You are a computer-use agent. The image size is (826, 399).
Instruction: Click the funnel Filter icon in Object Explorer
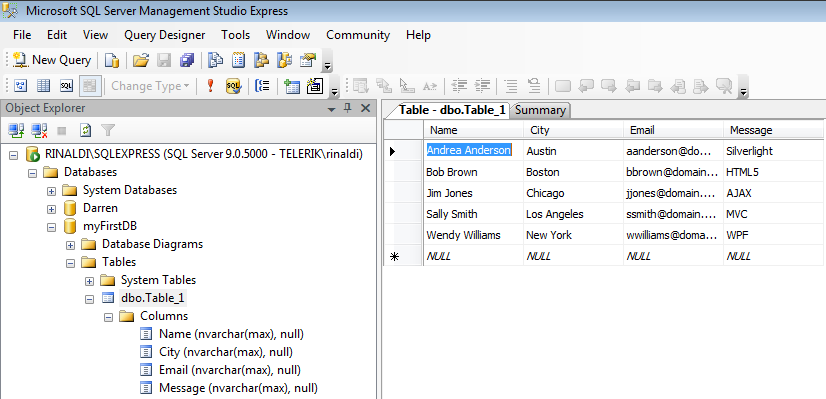108,130
